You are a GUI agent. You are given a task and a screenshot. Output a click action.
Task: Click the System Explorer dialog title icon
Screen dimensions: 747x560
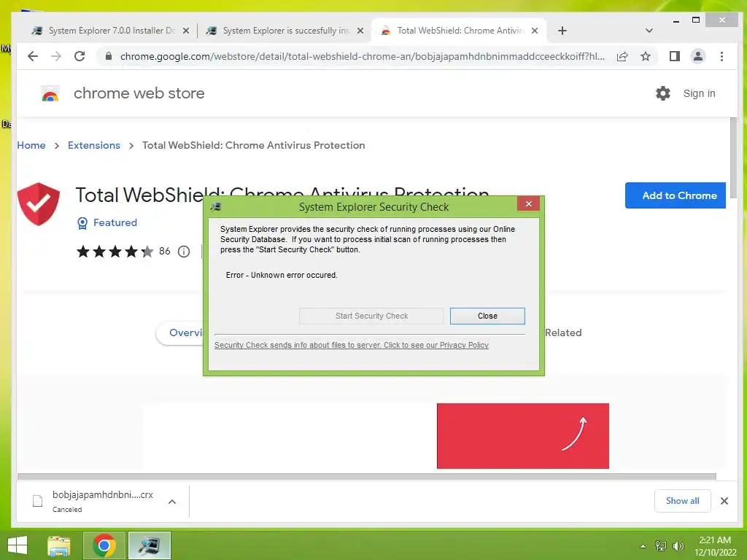tap(216, 206)
